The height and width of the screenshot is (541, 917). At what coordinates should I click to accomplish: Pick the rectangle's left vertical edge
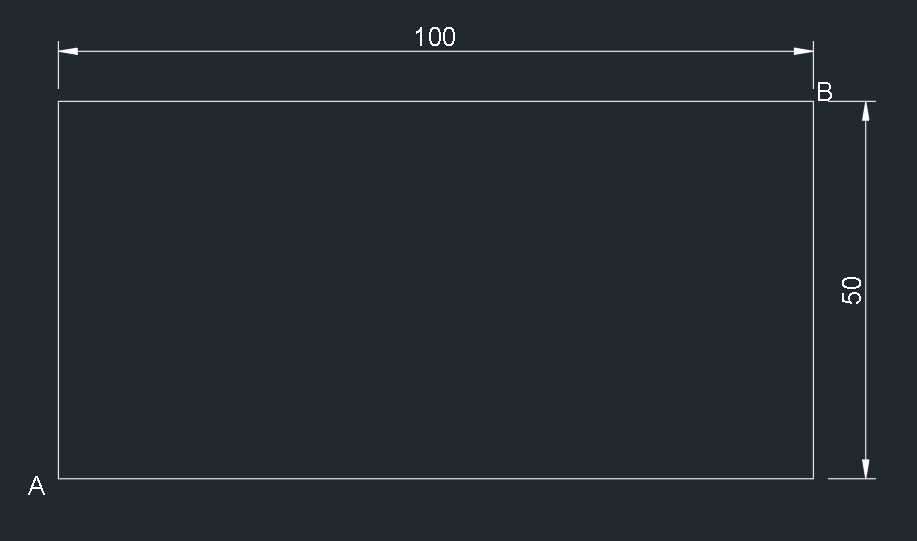click(x=58, y=290)
